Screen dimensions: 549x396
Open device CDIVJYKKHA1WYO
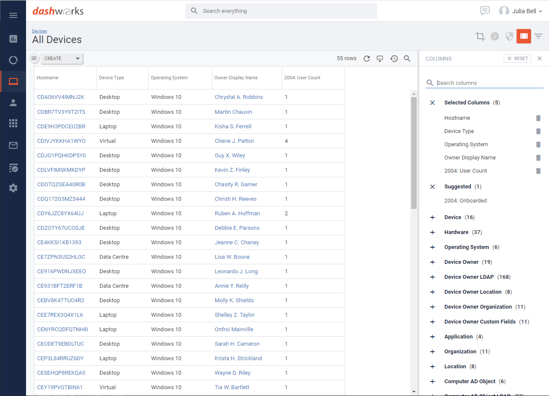click(x=61, y=141)
